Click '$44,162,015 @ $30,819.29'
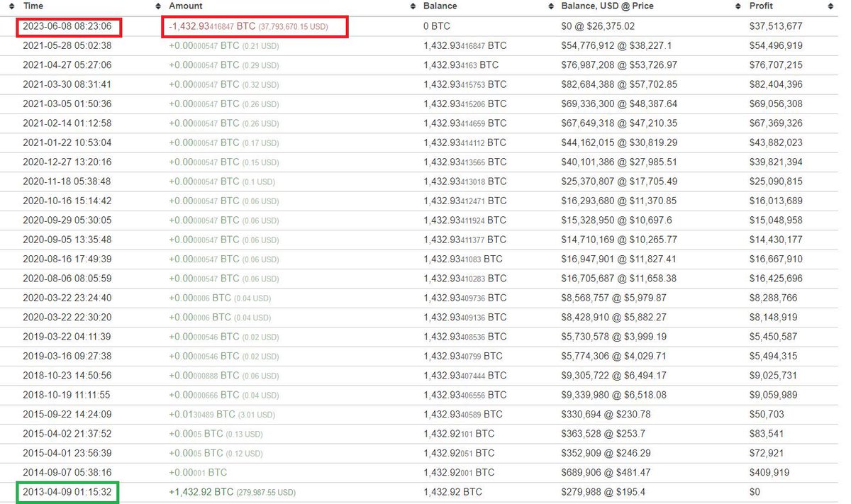This screenshot has height=504, width=851. click(619, 142)
